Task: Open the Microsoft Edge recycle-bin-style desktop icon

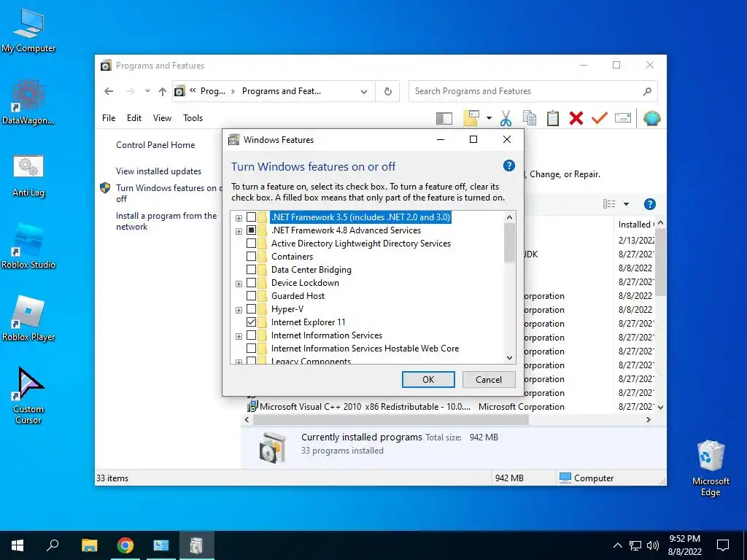Action: pyautogui.click(x=711, y=468)
